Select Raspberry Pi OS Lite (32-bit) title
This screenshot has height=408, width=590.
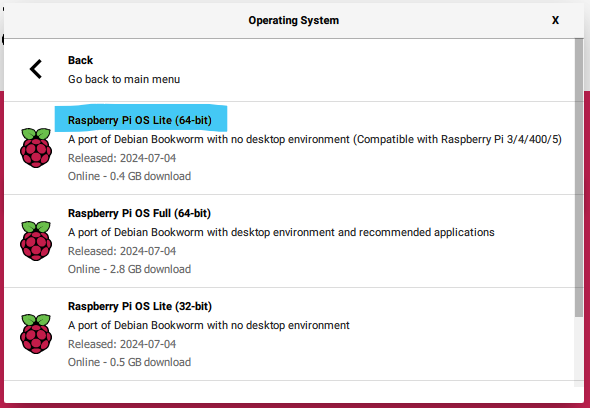[140, 306]
